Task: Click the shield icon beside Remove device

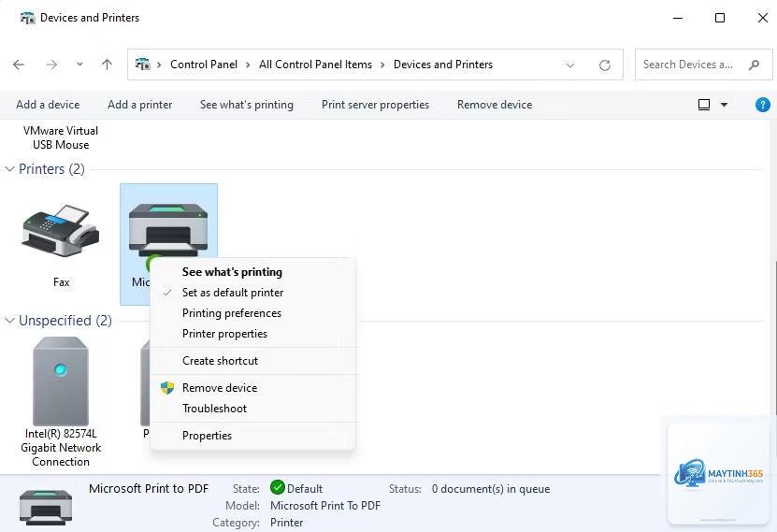Action: pos(167,388)
